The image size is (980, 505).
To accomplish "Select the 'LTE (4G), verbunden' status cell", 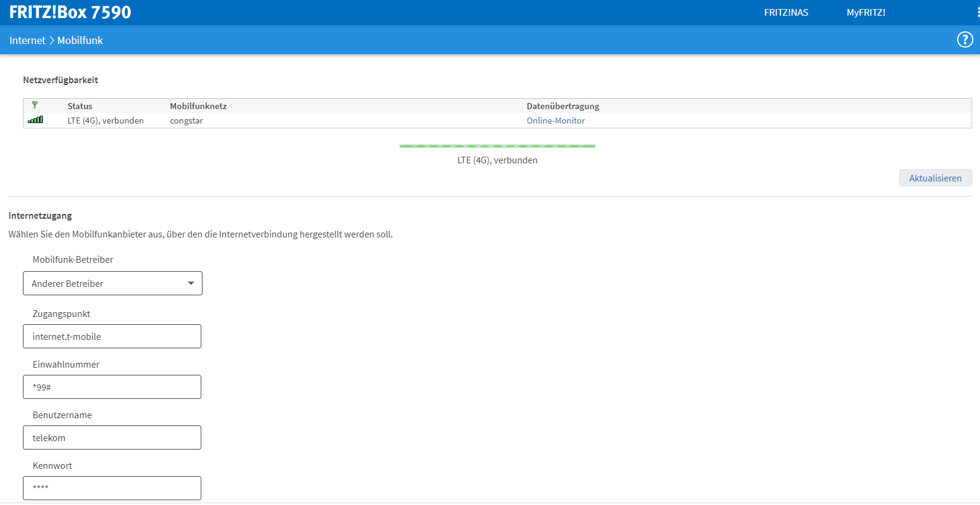I will tap(105, 121).
